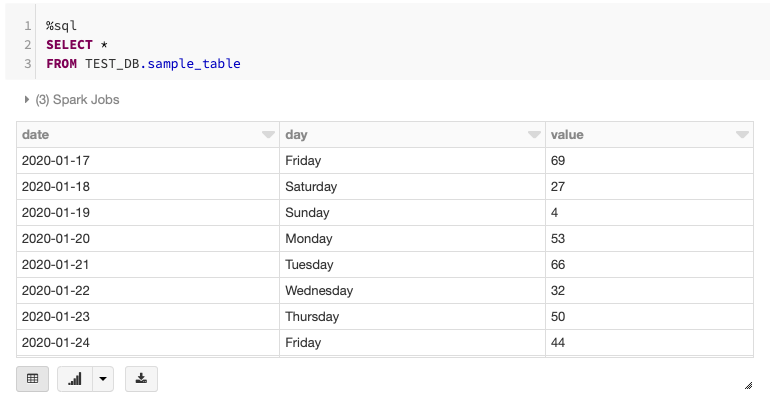
Task: Click the day column header label
Action: click(296, 135)
